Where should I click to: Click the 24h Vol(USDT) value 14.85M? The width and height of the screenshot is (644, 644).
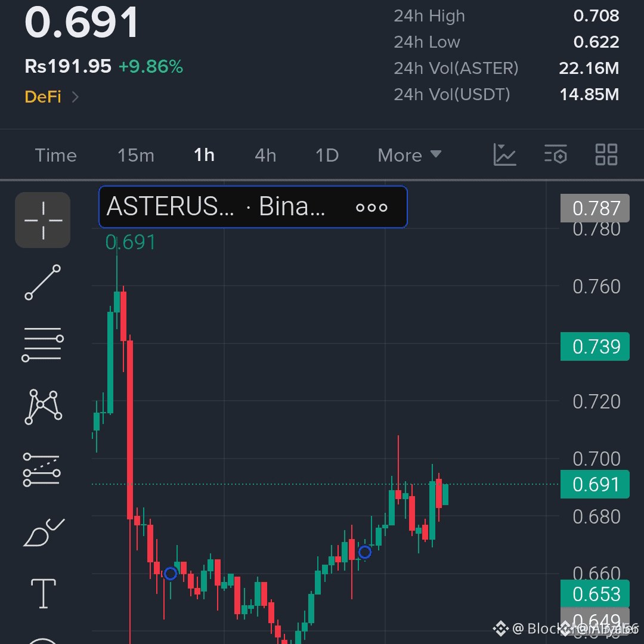589,94
